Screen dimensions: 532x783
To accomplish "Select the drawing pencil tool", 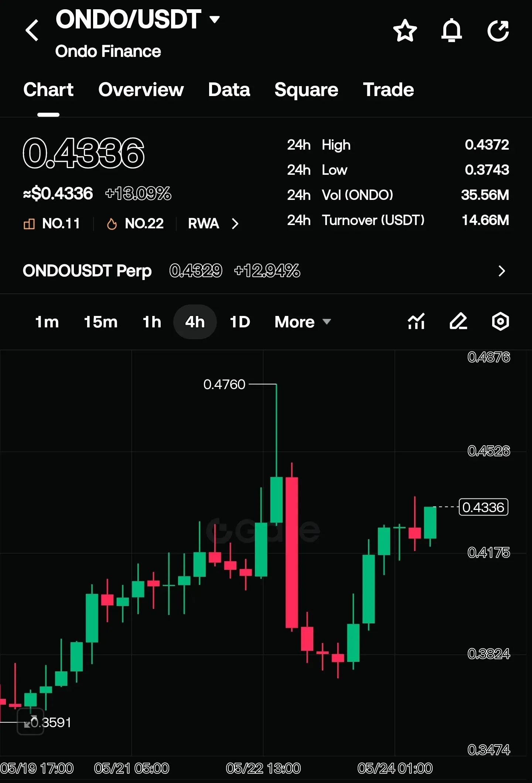I will [x=458, y=321].
